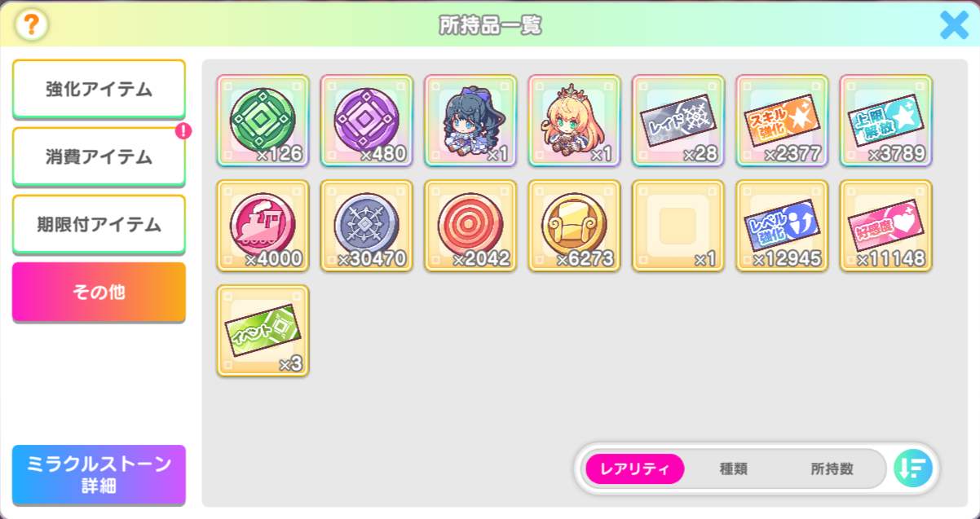Toggle the ascending/descending sort order icon
This screenshot has height=519, width=980.
[913, 468]
